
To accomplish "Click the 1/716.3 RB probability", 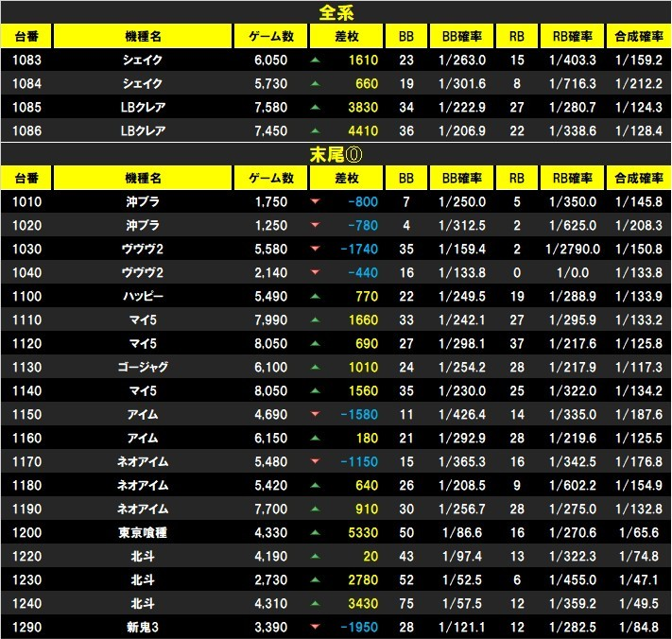I will pos(573,83).
